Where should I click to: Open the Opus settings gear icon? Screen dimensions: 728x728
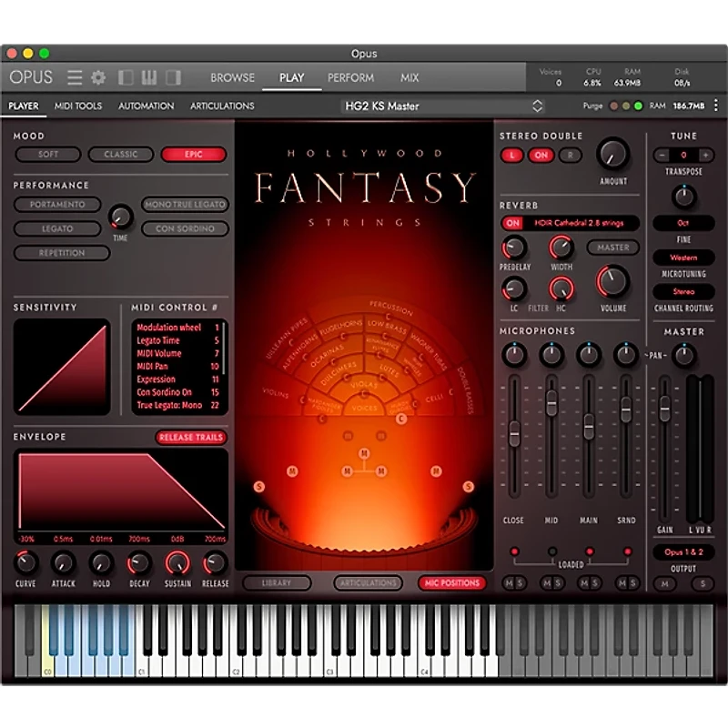click(x=97, y=77)
